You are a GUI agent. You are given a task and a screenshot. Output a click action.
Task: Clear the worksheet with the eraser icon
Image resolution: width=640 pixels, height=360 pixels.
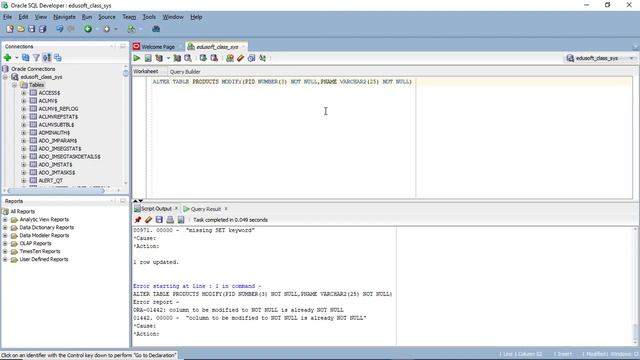tap(240, 58)
